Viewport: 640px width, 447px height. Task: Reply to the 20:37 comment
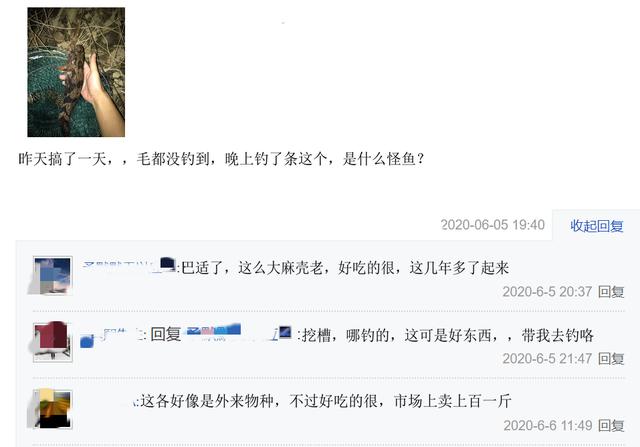[x=611, y=292]
